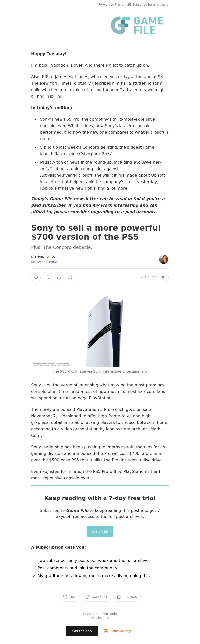Click the share upload icon
Image resolution: width=200 pixels, height=644 pixels.
pos(59,277)
